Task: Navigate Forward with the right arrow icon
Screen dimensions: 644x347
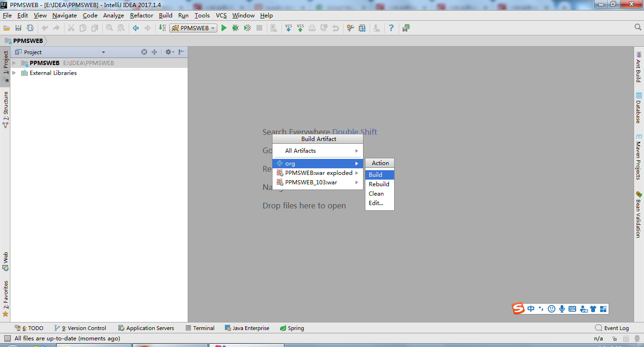Action: [x=148, y=28]
